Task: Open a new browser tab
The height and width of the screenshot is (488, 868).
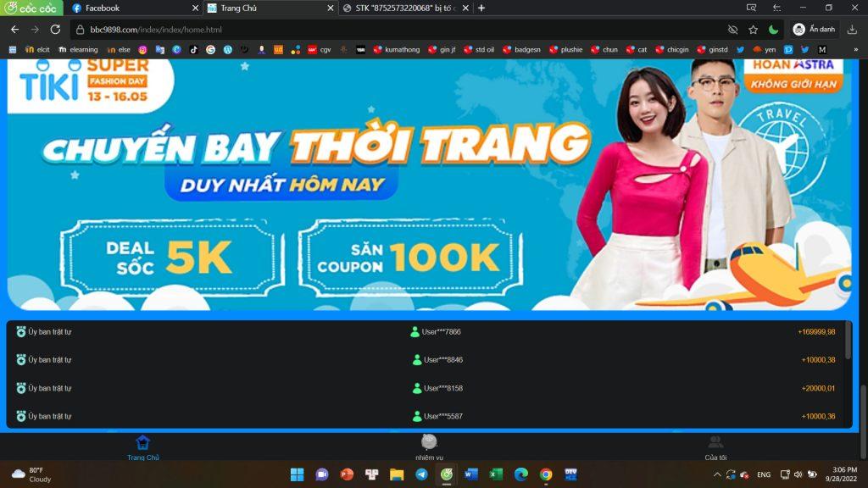Action: click(x=481, y=8)
